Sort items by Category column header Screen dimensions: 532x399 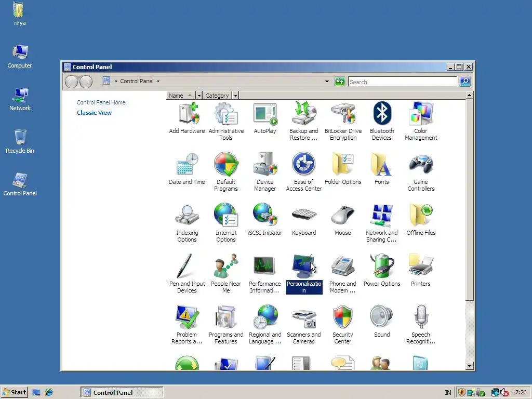click(217, 96)
